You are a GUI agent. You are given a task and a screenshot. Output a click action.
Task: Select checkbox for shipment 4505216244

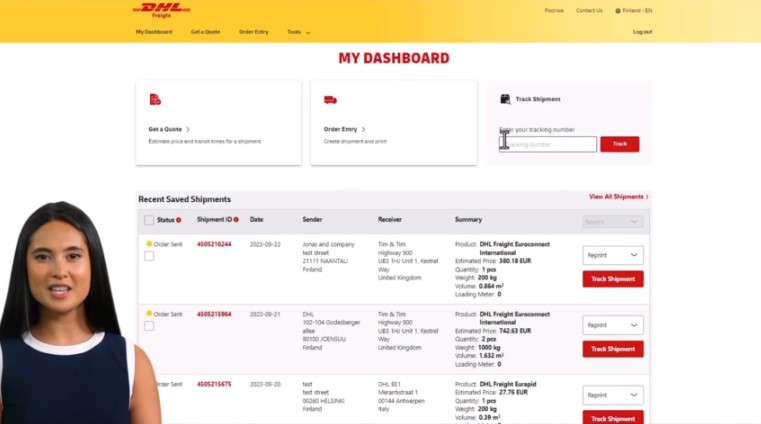tap(149, 256)
